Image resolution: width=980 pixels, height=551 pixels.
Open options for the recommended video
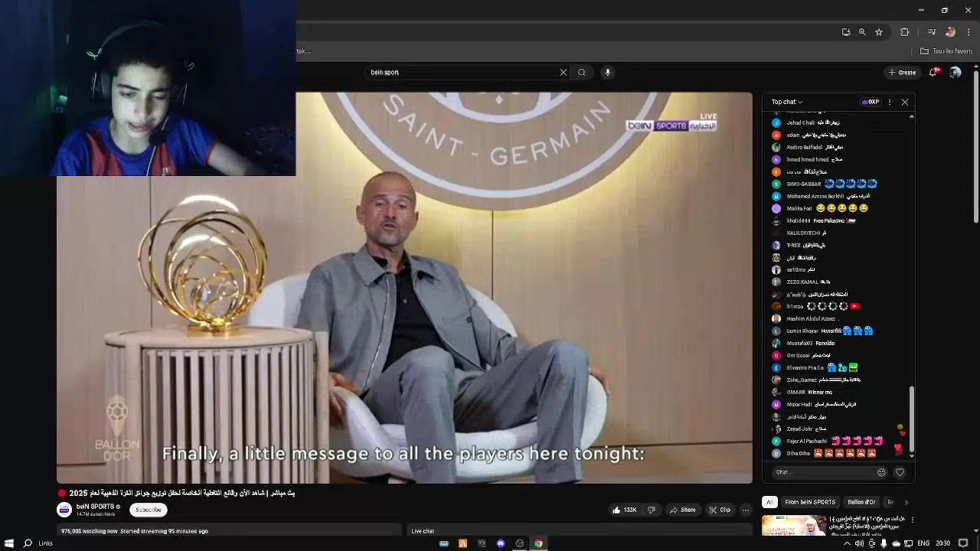[x=911, y=520]
